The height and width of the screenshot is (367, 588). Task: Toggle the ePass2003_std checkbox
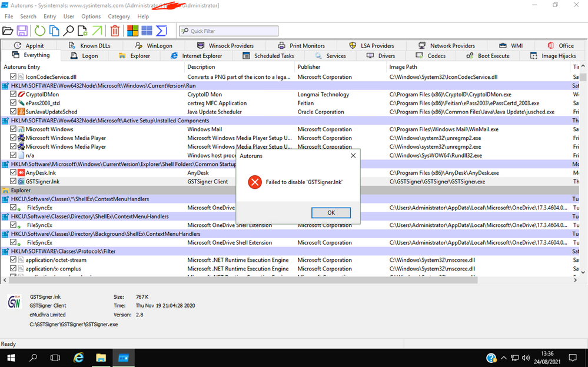(13, 103)
